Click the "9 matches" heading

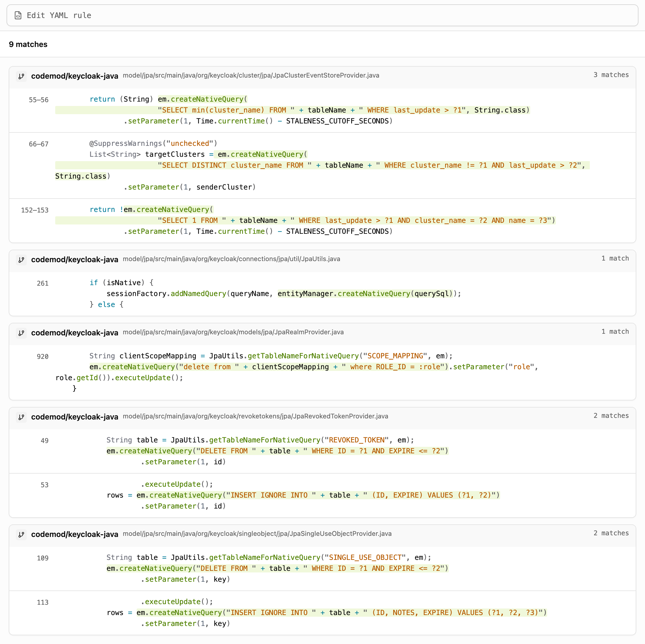click(28, 44)
